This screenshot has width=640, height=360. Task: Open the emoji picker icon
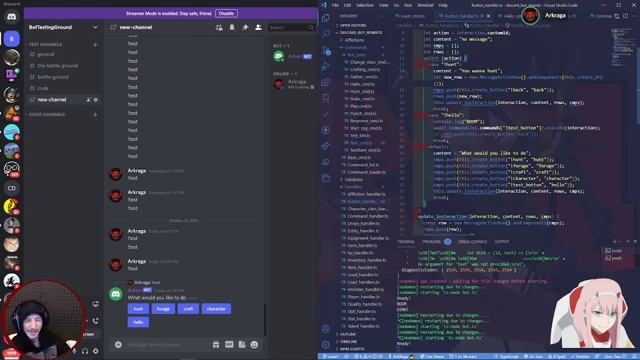pos(254,345)
